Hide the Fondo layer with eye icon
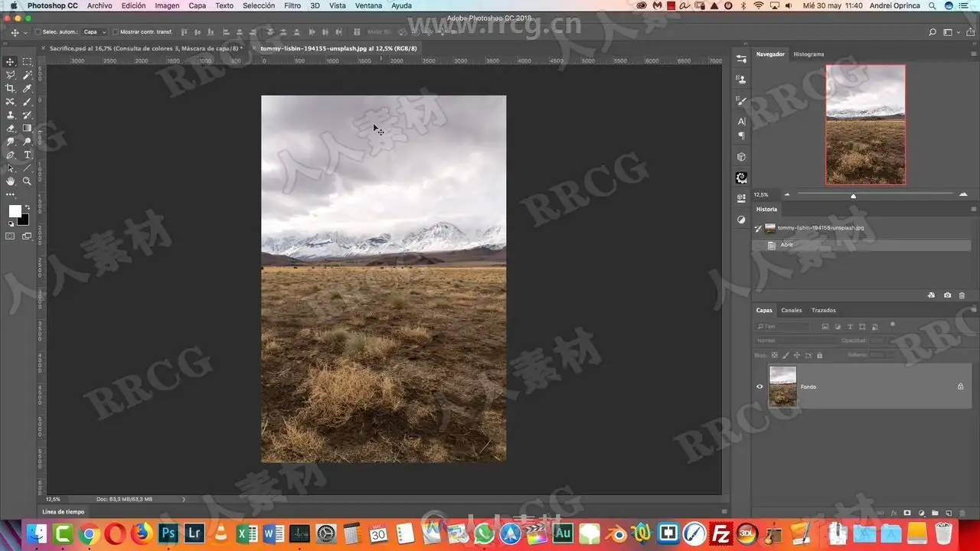Viewport: 980px width, 551px height. (x=759, y=386)
